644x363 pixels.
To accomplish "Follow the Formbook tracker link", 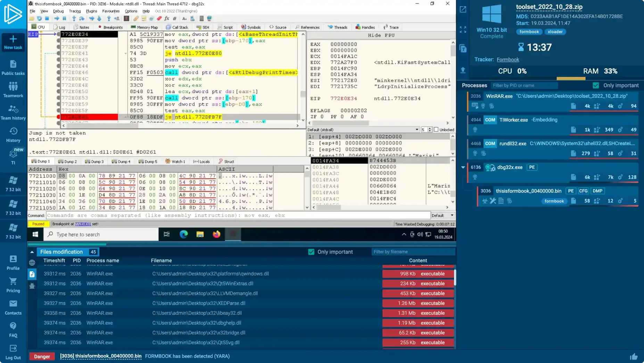I will pos(507,60).
